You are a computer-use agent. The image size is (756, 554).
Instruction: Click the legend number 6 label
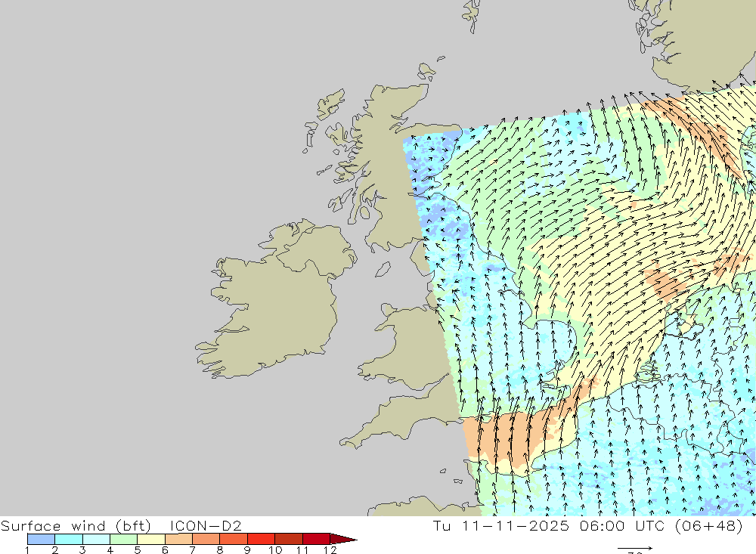pyautogui.click(x=165, y=550)
